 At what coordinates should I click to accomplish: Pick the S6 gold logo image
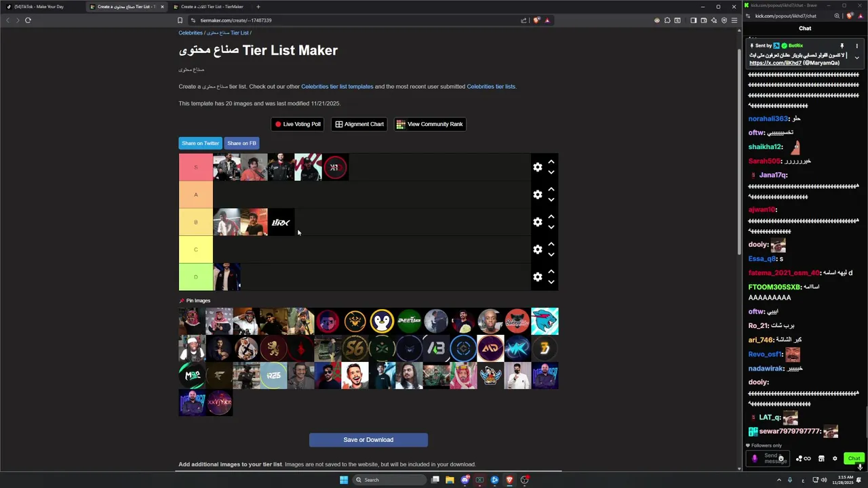(x=355, y=348)
